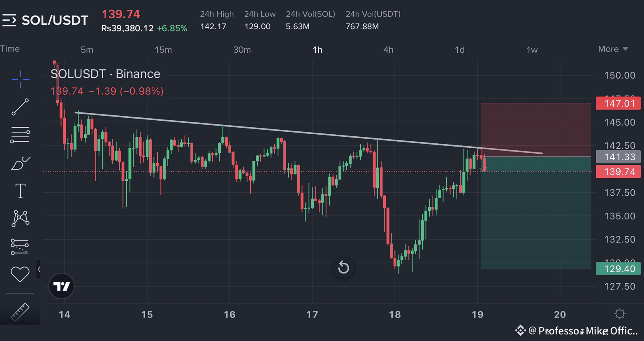Viewport: 644px width, 341px height.
Task: Switch to the 30m timeframe
Action: [242, 50]
